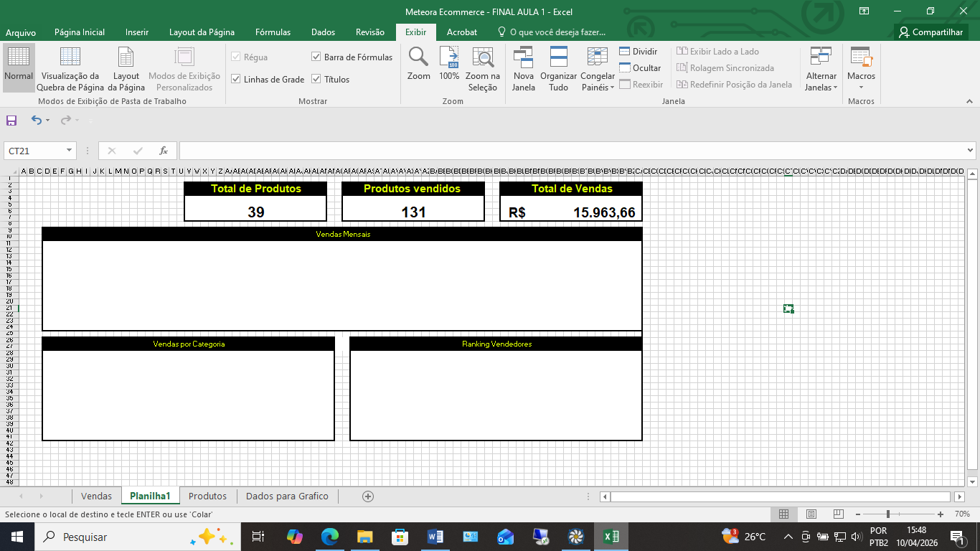Switch to Page Break Preview in status bar

[x=838, y=514]
